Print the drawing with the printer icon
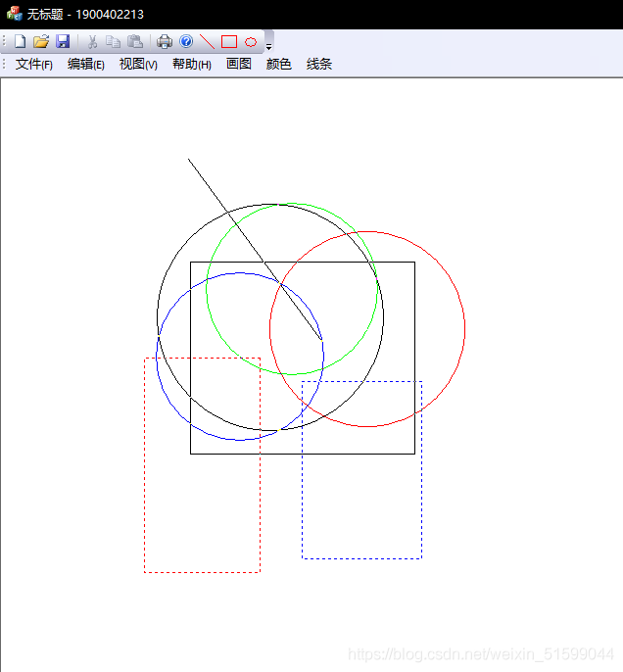The width and height of the screenshot is (623, 672). (165, 41)
